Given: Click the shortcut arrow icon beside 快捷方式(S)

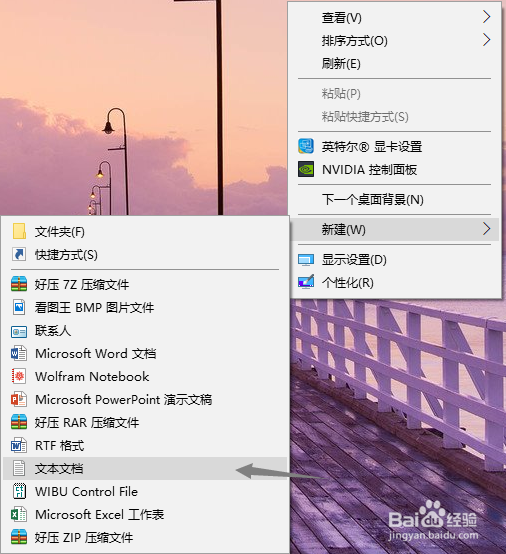Looking at the screenshot, I should (19, 254).
